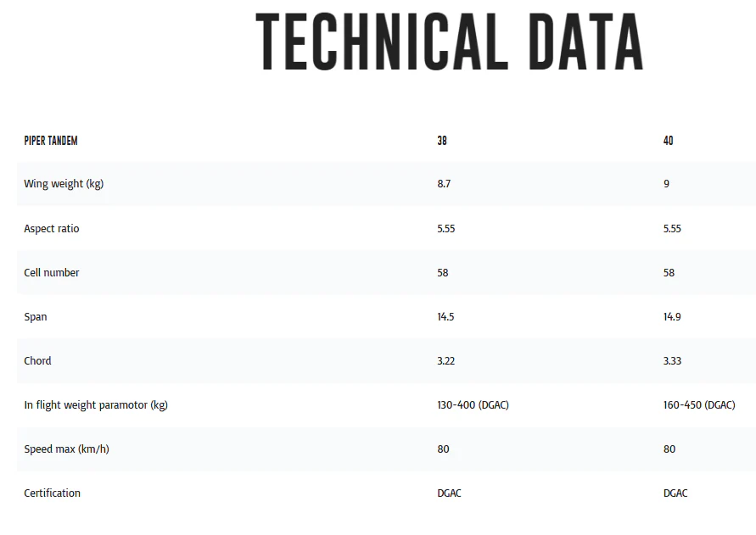Image resolution: width=756 pixels, height=535 pixels.
Task: Select the 58 cell value under size 40
Action: click(669, 273)
